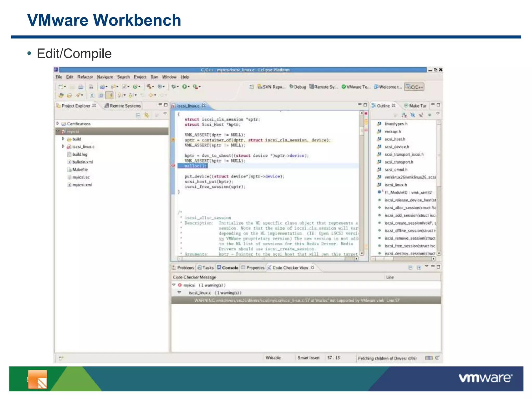Switch to the Problems tab
This screenshot has height=399, width=532.
tap(183, 268)
